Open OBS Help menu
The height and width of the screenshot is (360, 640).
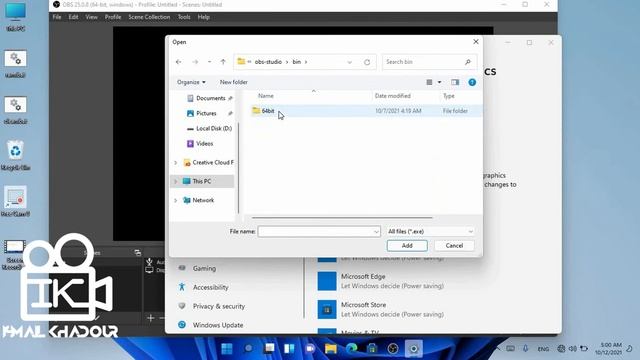[203, 17]
